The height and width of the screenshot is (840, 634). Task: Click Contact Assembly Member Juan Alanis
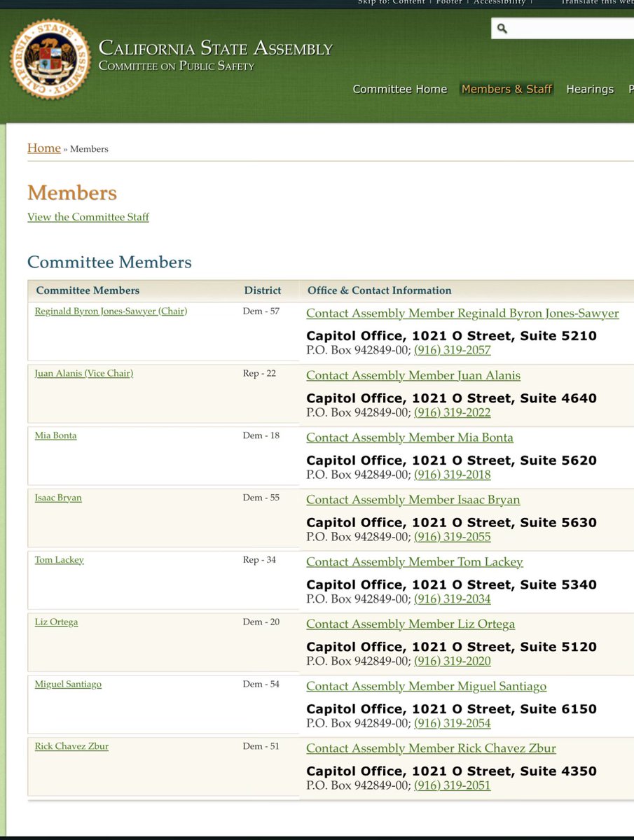(413, 375)
